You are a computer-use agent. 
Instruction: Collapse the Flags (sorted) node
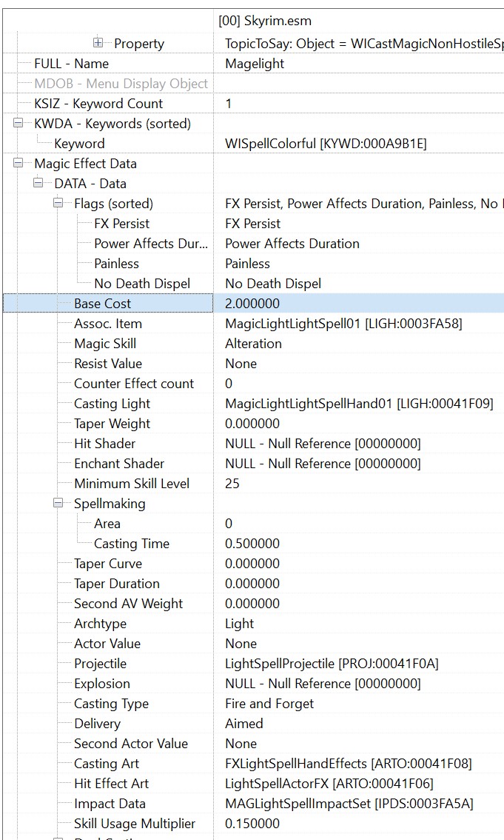58,203
